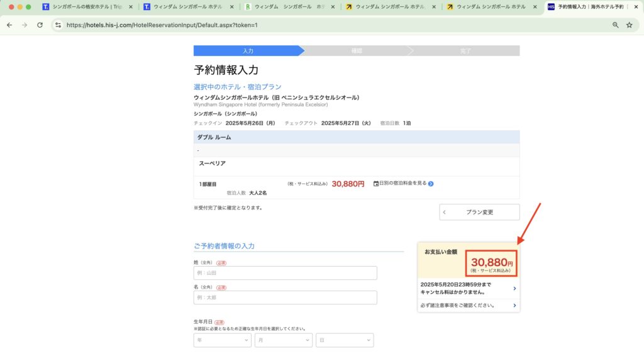Click the 1泊 nights value
Screen dimensions: 644x354
pyautogui.click(x=407, y=123)
